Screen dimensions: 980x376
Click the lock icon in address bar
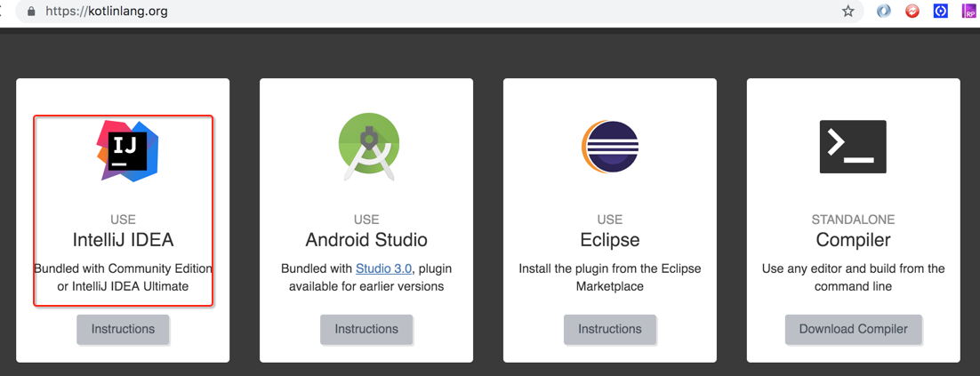point(30,12)
